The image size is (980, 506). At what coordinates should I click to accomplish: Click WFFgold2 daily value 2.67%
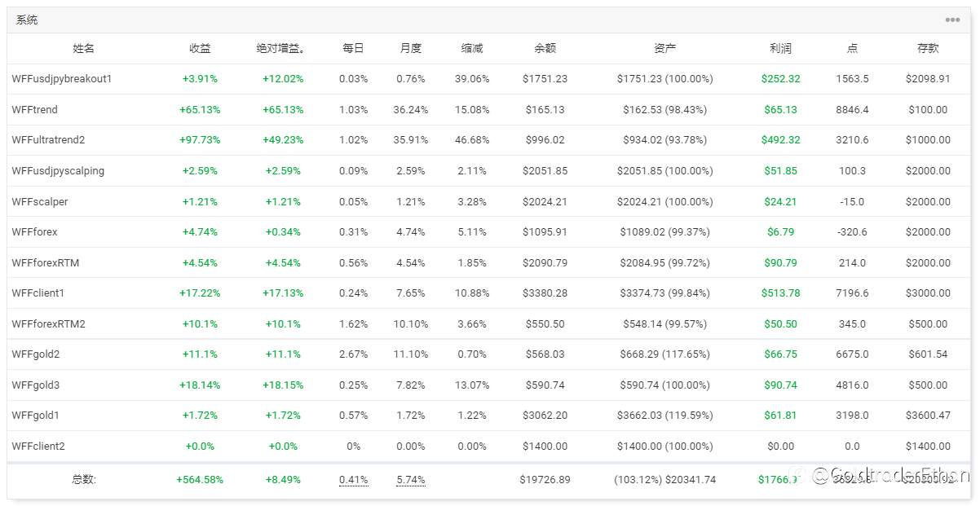[x=354, y=354]
